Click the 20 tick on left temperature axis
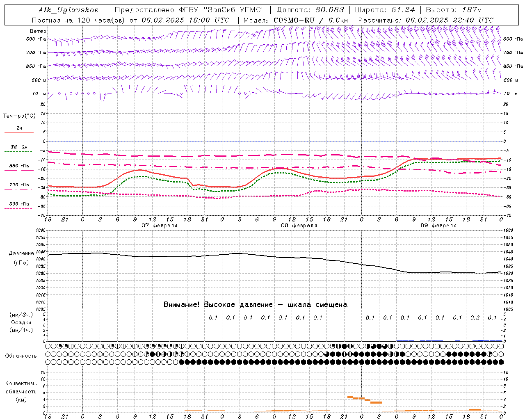525x420 pixels. [43, 104]
